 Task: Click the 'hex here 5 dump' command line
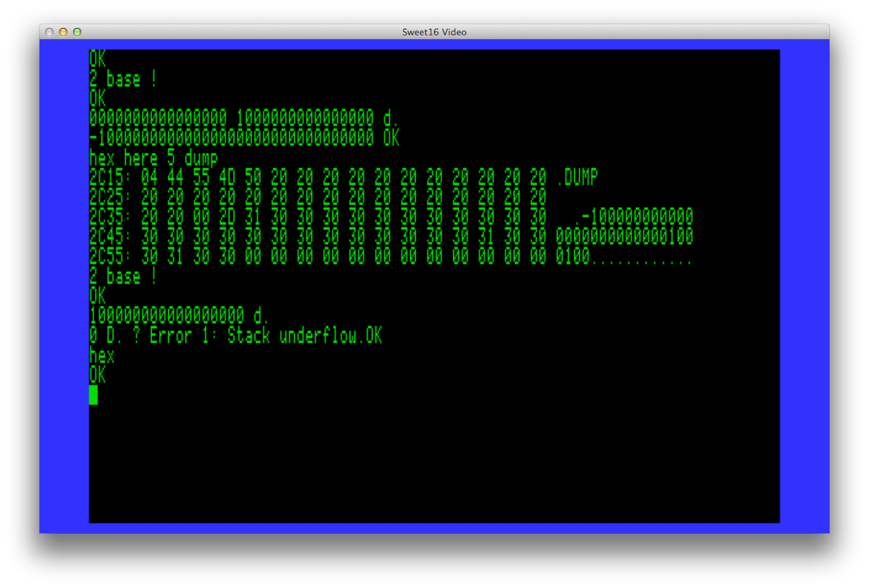coord(153,158)
